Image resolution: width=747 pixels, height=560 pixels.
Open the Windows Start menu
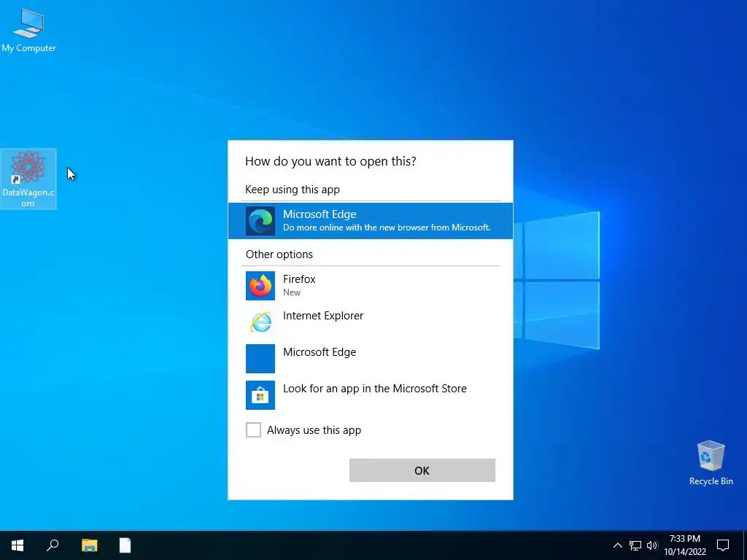18,545
